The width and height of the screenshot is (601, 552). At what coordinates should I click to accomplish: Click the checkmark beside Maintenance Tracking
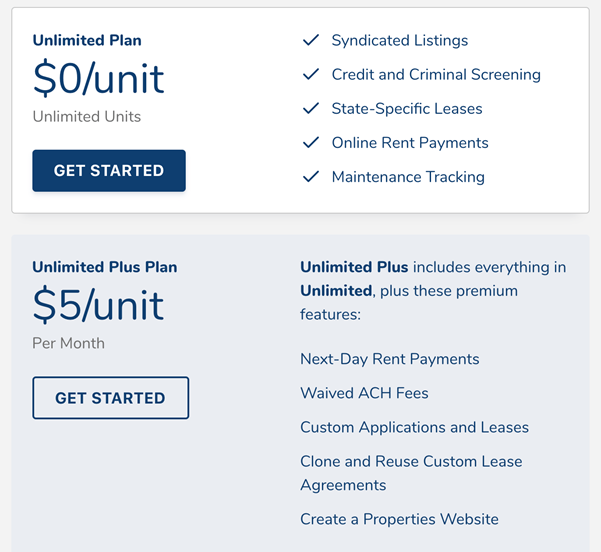[311, 176]
